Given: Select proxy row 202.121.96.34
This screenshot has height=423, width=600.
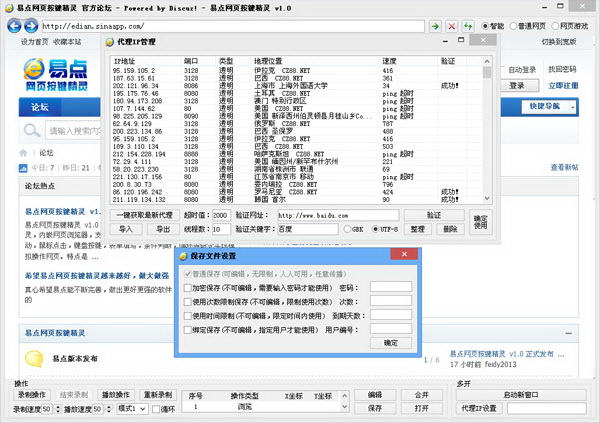Looking at the screenshot, I should click(297, 86).
